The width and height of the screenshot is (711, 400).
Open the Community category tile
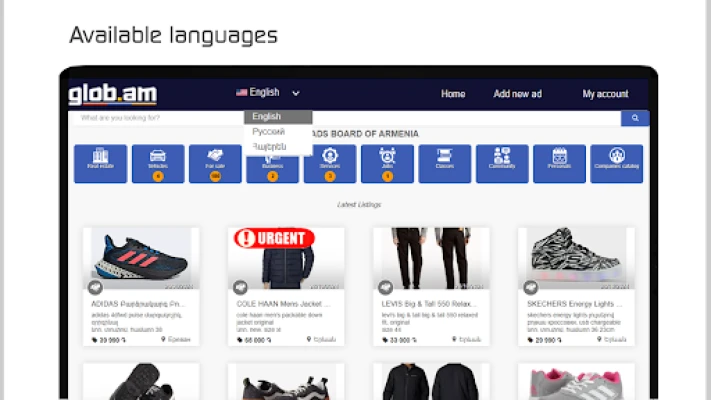click(x=502, y=164)
